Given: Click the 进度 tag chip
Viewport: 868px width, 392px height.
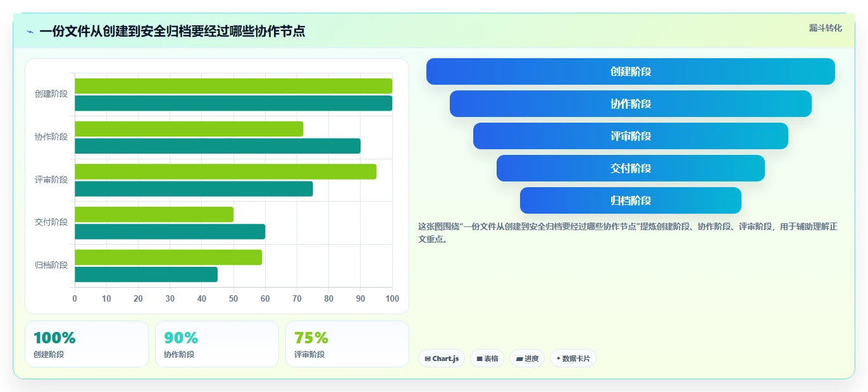Looking at the screenshot, I should click(527, 358).
